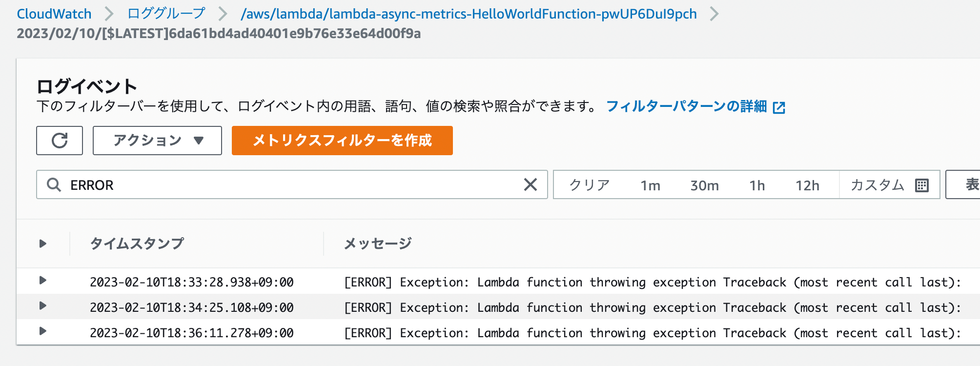Open the HelloWorldFunction log group breadcrumb
The height and width of the screenshot is (366, 980).
point(469,14)
